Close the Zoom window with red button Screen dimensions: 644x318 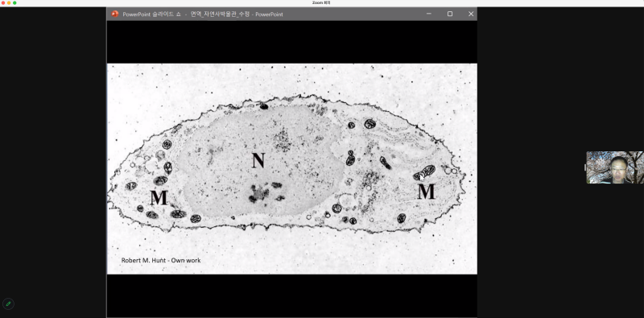tap(3, 3)
